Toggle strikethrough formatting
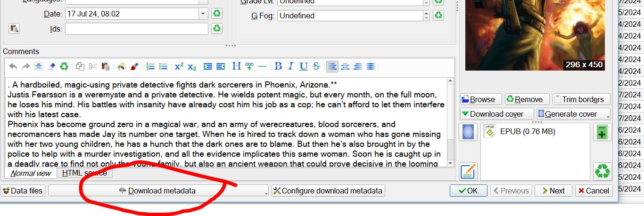The height and width of the screenshot is (216, 644). click(x=316, y=66)
